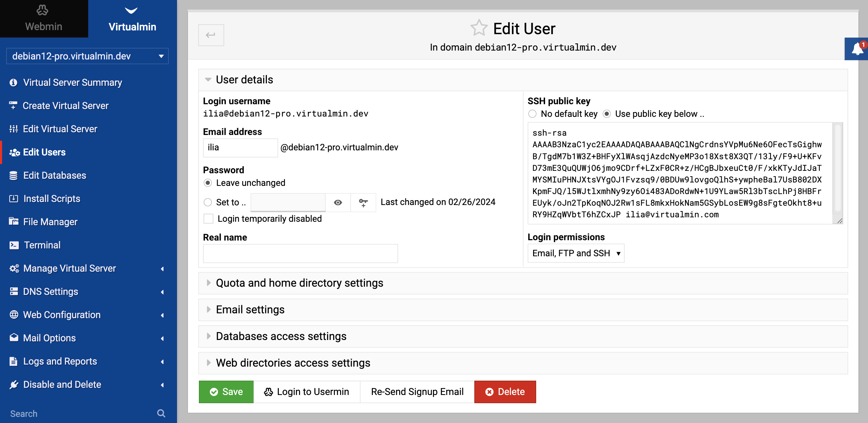868x423 pixels.
Task: Expand Databases access settings section
Action: click(208, 336)
